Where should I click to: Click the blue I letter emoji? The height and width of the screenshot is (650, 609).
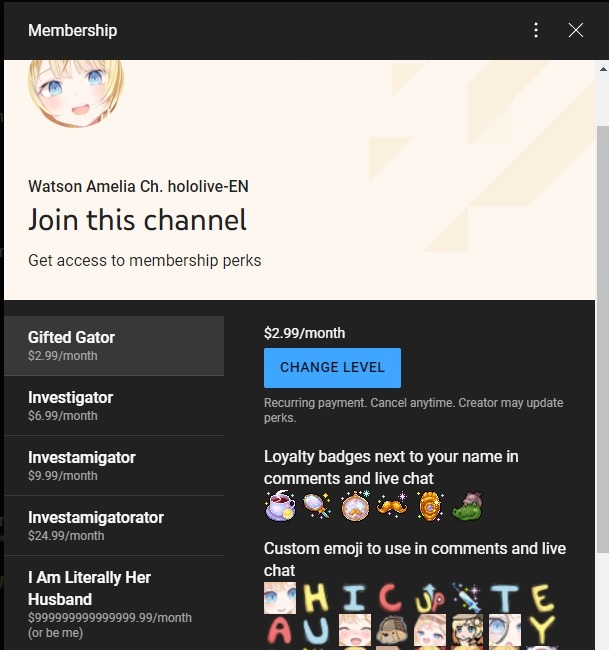355,598
